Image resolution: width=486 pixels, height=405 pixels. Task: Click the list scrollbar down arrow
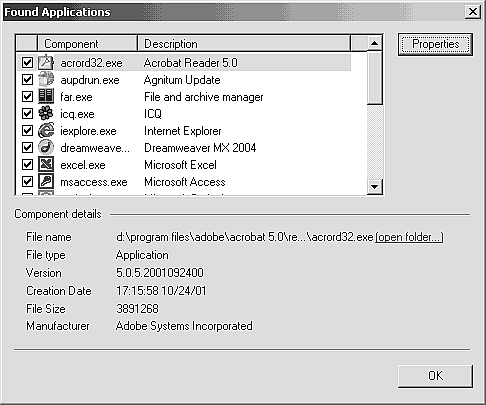pos(375,187)
